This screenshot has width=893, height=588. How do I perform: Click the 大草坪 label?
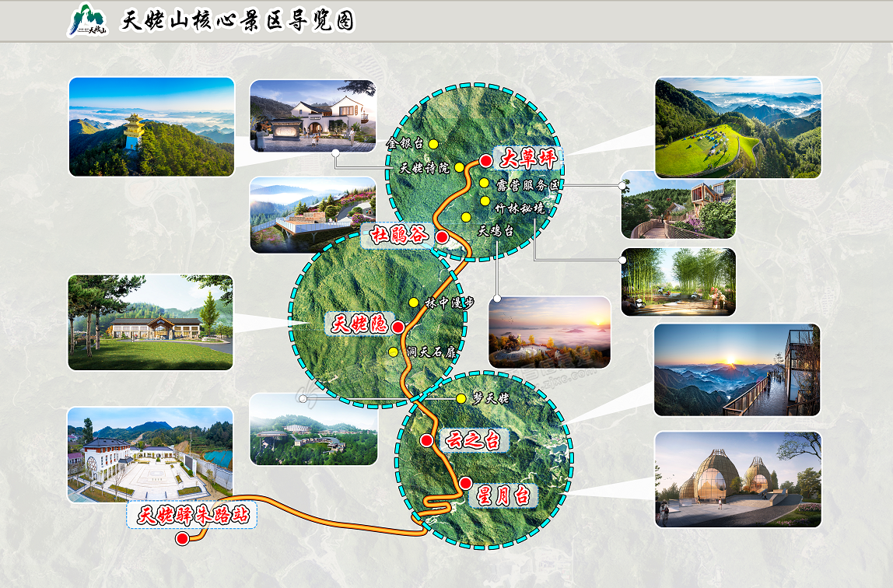(x=527, y=158)
